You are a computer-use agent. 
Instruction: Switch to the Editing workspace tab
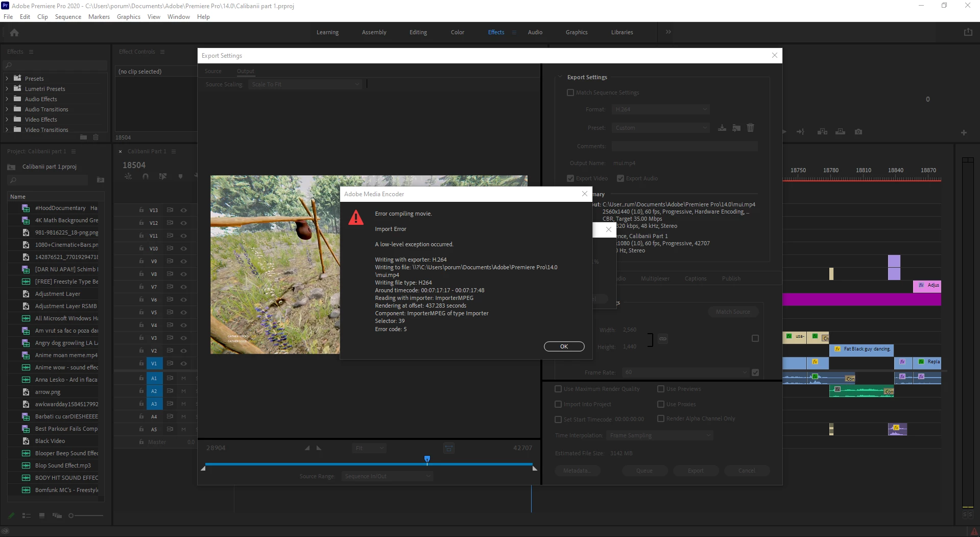(x=418, y=32)
